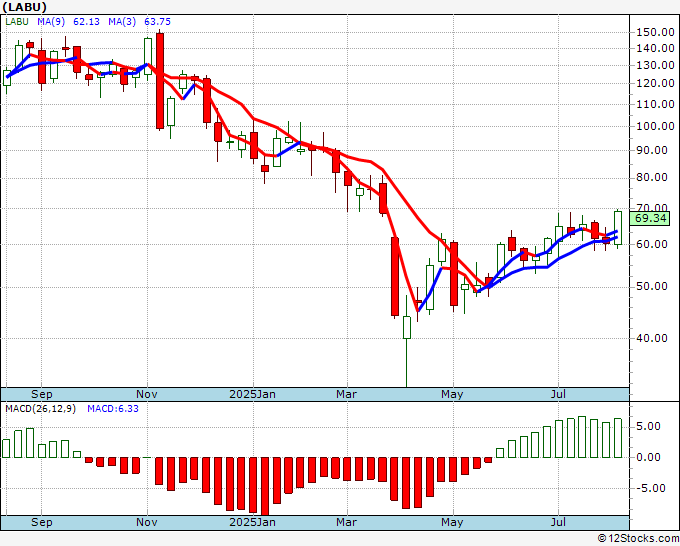The width and height of the screenshot is (680, 546).
Task: Click May on the MACD panel axis
Action: click(x=452, y=522)
